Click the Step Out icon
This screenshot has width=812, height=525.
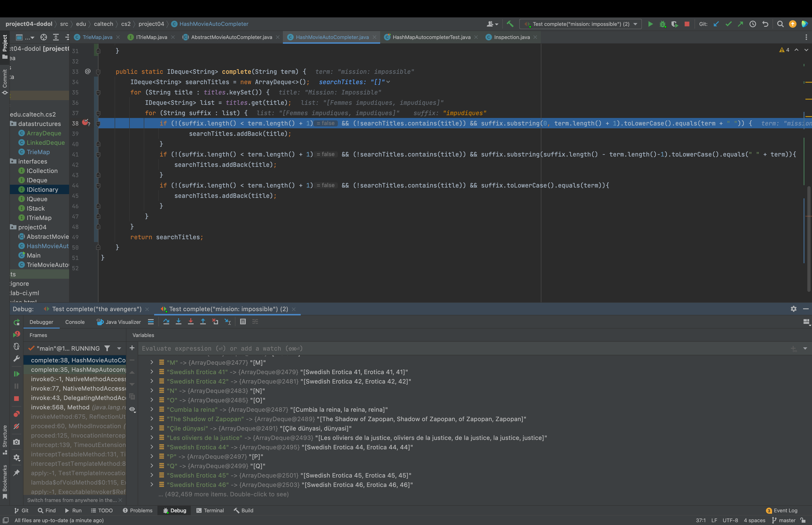pyautogui.click(x=203, y=321)
